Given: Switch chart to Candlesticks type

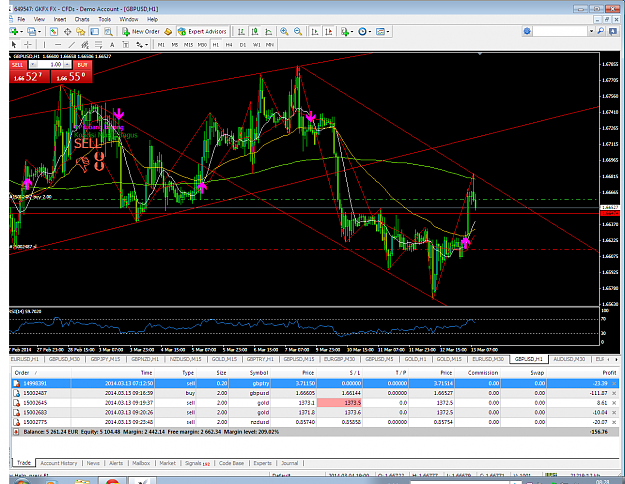Looking at the screenshot, I should point(255,31).
